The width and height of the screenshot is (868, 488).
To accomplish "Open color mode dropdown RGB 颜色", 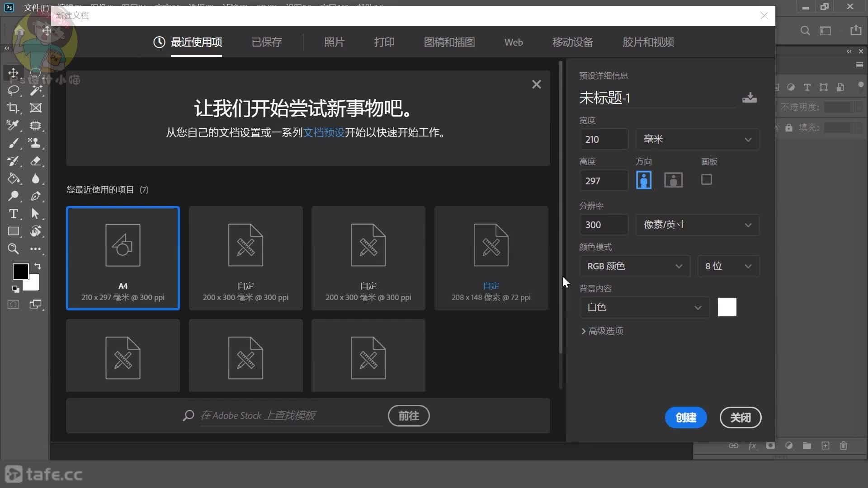I will pos(635,266).
